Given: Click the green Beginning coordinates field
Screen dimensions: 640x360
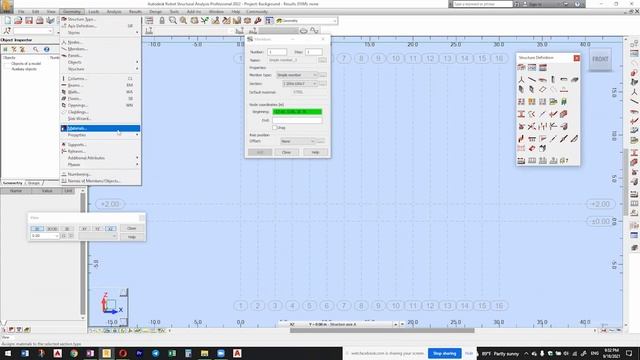Looking at the screenshot, I should pyautogui.click(x=297, y=112).
